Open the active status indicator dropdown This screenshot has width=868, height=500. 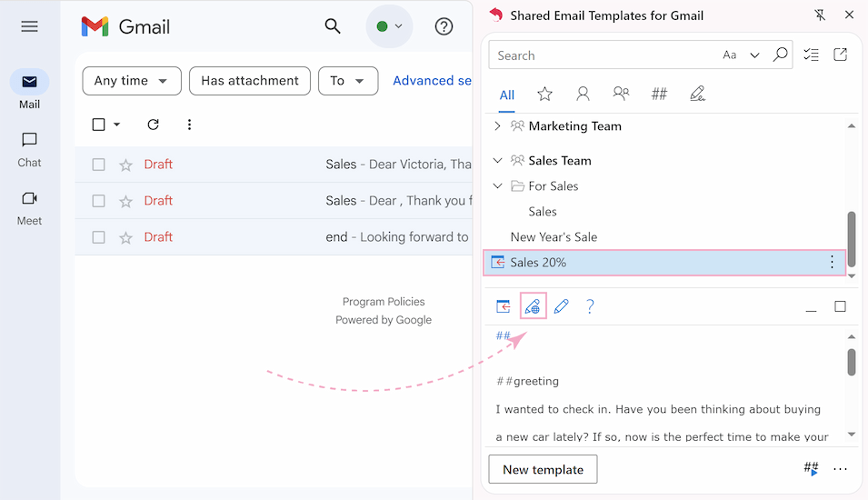pos(389,26)
